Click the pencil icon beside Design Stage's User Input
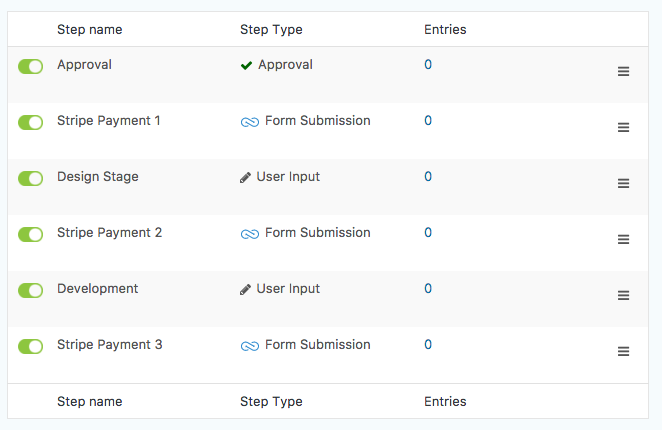 pos(246,178)
